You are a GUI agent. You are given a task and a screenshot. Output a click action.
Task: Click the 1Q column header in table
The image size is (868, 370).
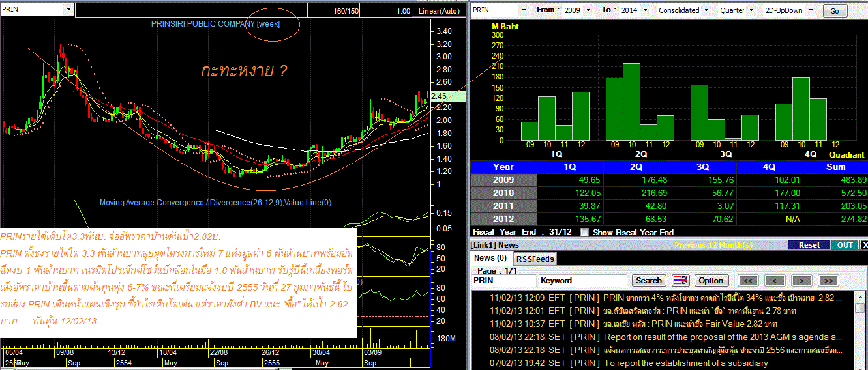(x=570, y=167)
